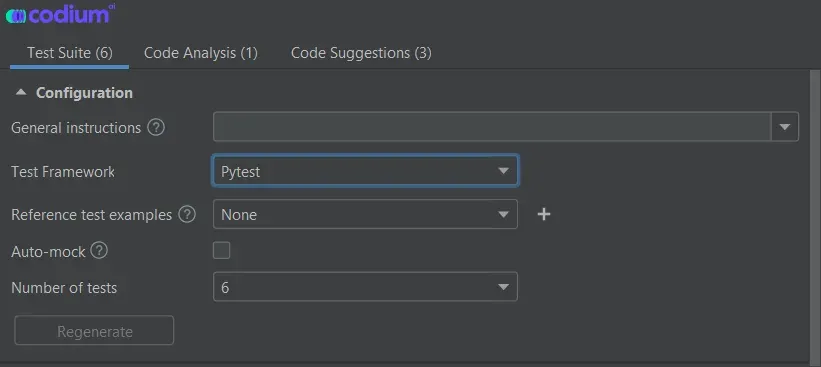The width and height of the screenshot is (821, 367).
Task: Add a reference test example with plus
Action: coord(544,214)
